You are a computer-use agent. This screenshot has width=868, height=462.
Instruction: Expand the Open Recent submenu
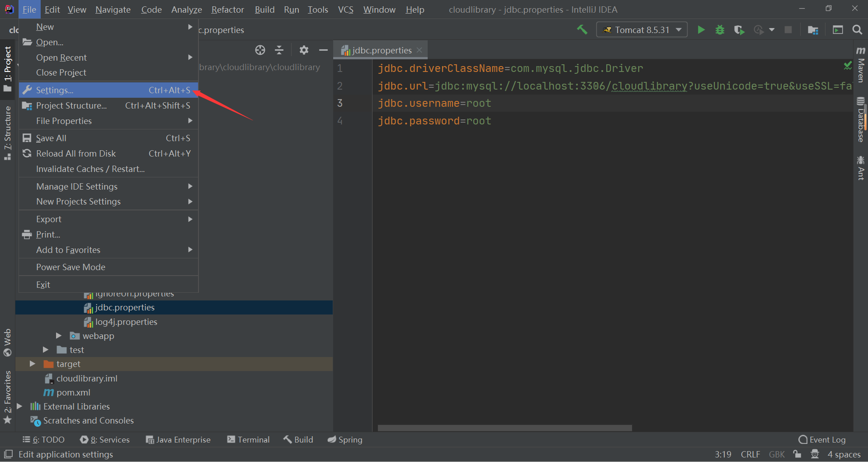click(61, 57)
